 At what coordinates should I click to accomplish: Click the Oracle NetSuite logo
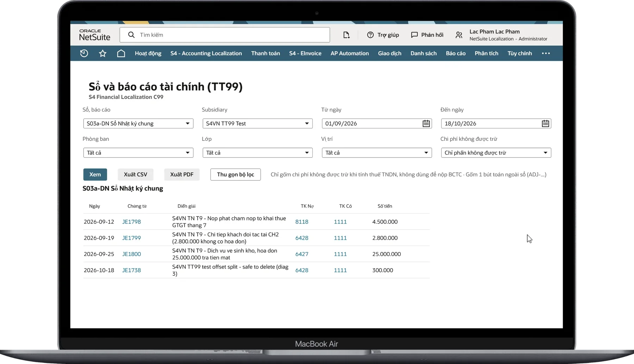click(94, 35)
